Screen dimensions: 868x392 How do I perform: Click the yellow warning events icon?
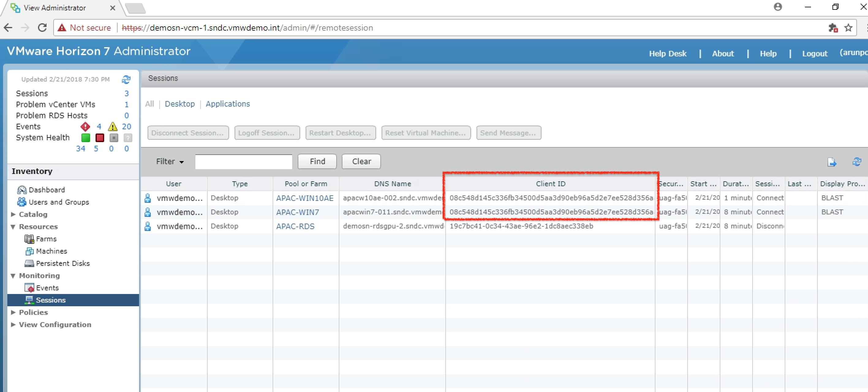(112, 126)
